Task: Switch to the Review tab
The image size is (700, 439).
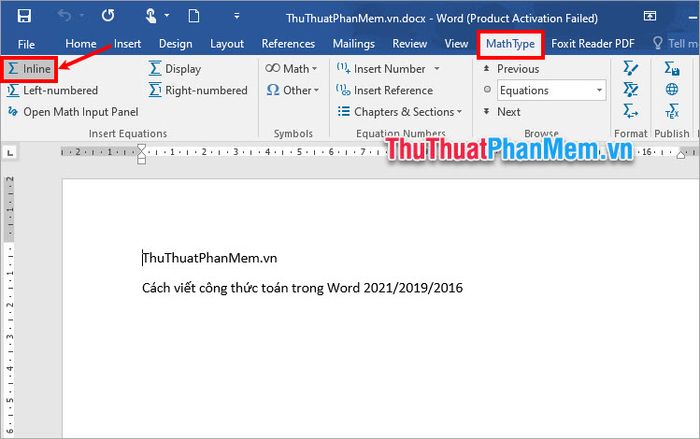Action: click(x=409, y=44)
